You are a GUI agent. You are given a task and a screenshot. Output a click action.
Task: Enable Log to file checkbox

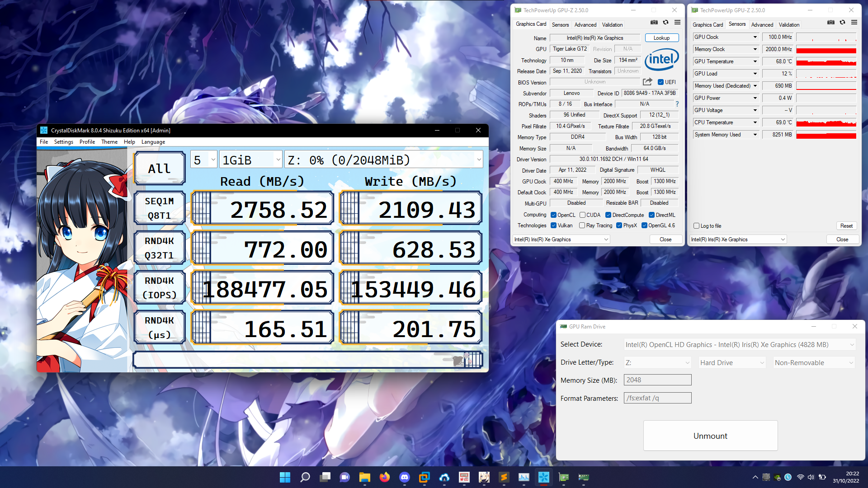coord(697,225)
